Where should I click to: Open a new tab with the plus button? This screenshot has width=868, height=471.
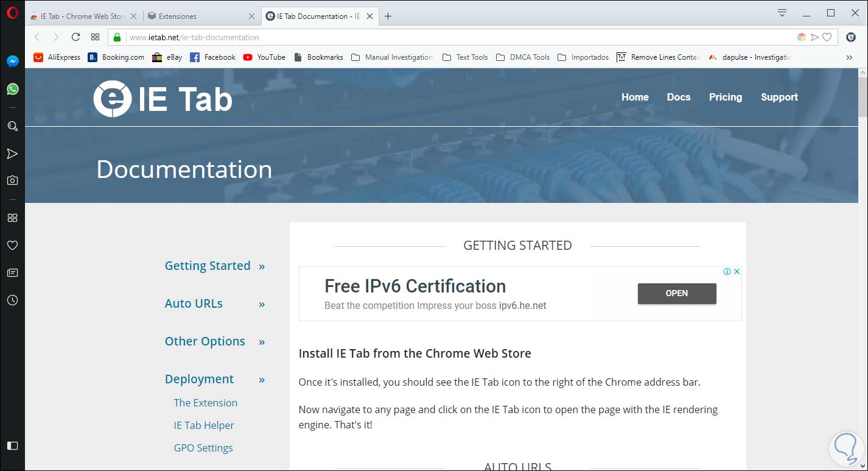click(388, 16)
